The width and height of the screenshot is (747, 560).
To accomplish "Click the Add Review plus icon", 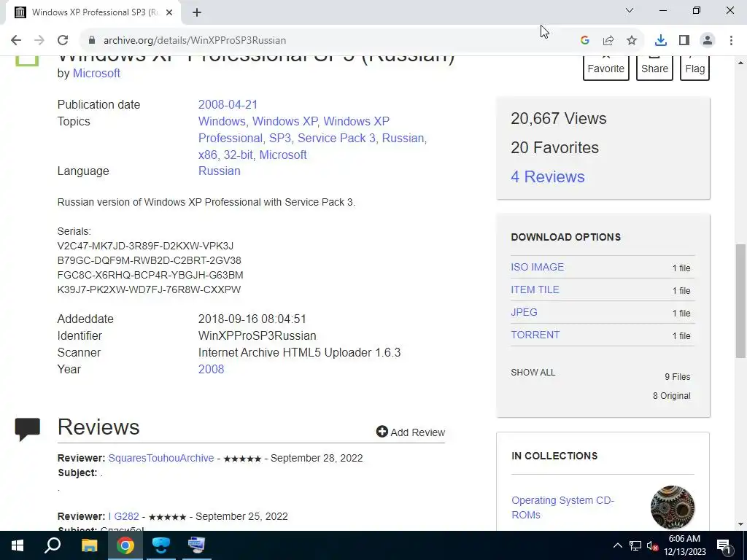I will [x=382, y=432].
